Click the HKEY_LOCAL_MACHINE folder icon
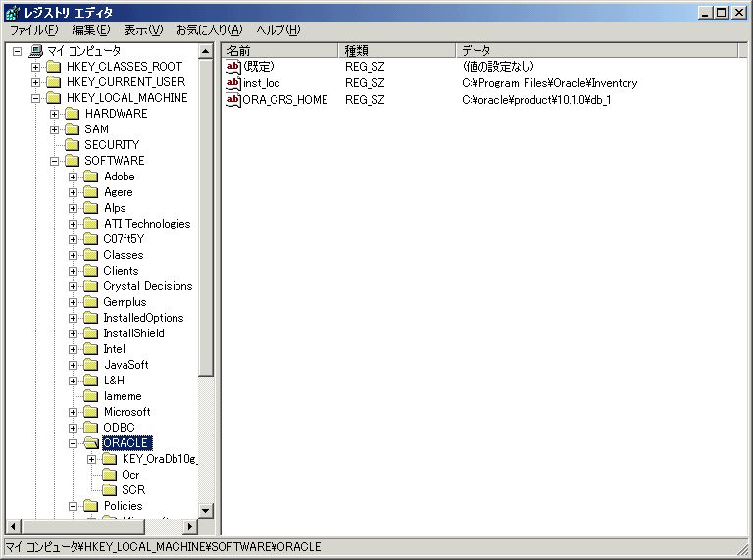Screen dimensions: 753x560 (53, 98)
